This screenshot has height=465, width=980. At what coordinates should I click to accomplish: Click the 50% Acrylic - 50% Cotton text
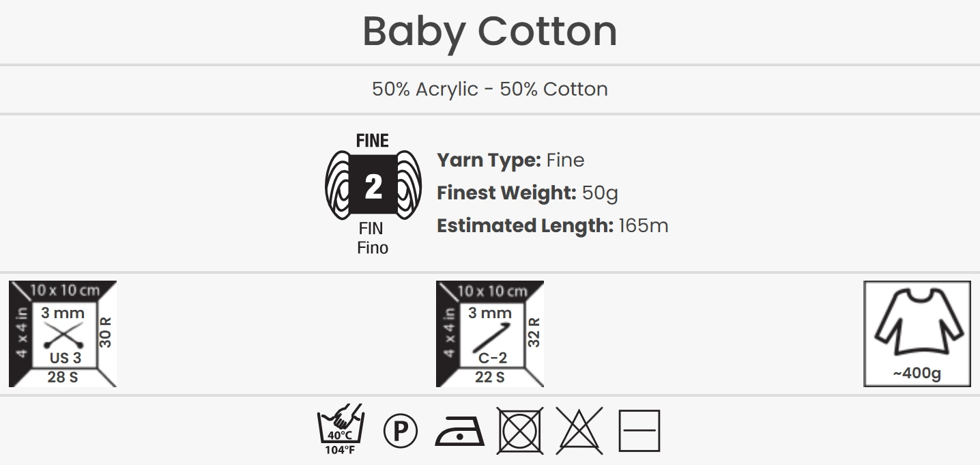coord(489,89)
